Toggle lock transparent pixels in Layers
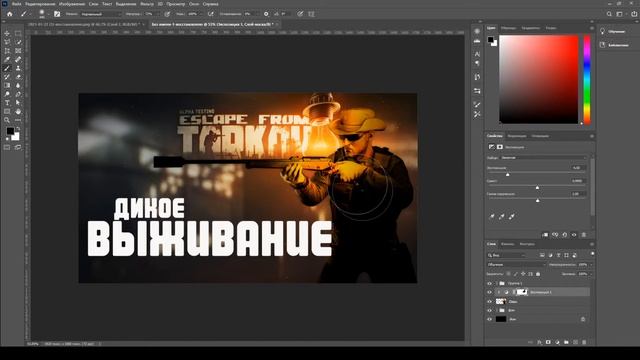This screenshot has height=360, width=640. tap(508, 274)
